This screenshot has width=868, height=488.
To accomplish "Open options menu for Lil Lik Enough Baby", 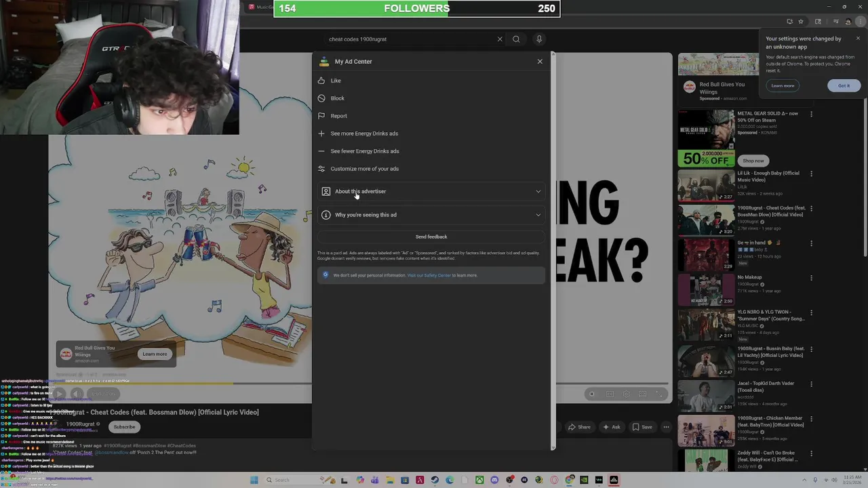I will tap(811, 174).
